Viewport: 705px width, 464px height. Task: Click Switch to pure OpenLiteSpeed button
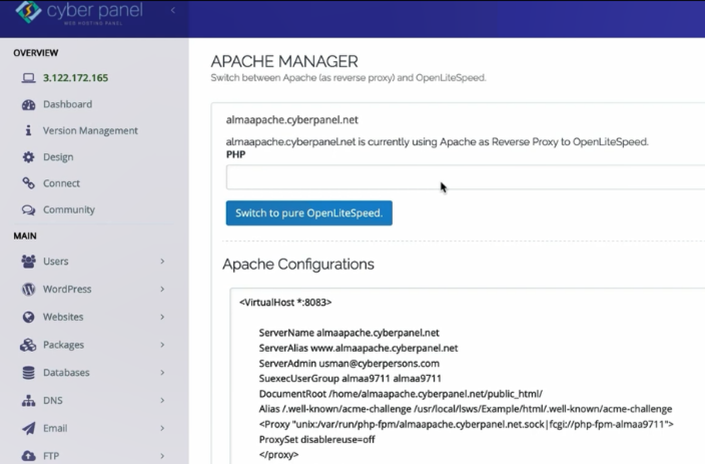309,213
